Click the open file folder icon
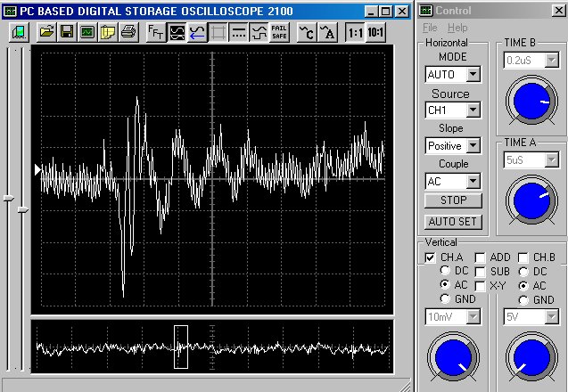 click(x=47, y=32)
